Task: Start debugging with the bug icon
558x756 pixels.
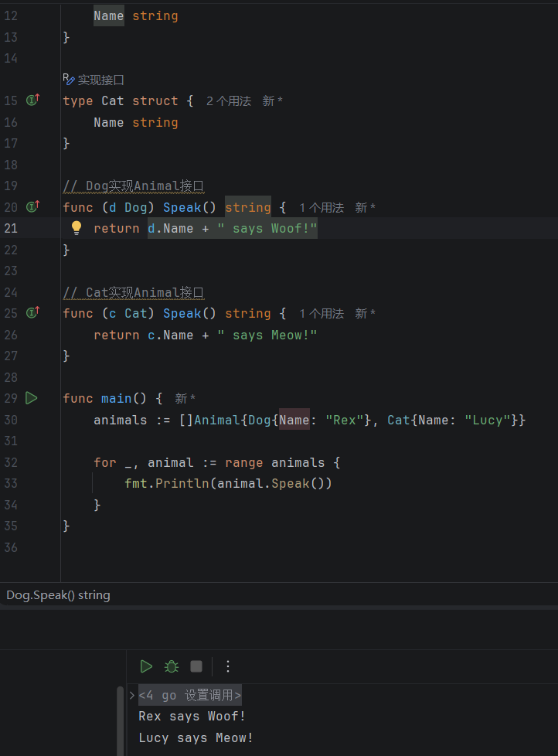Action: pos(171,666)
